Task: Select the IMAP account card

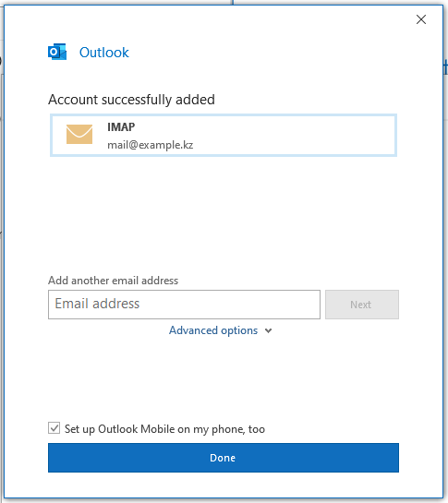Action: [x=224, y=135]
